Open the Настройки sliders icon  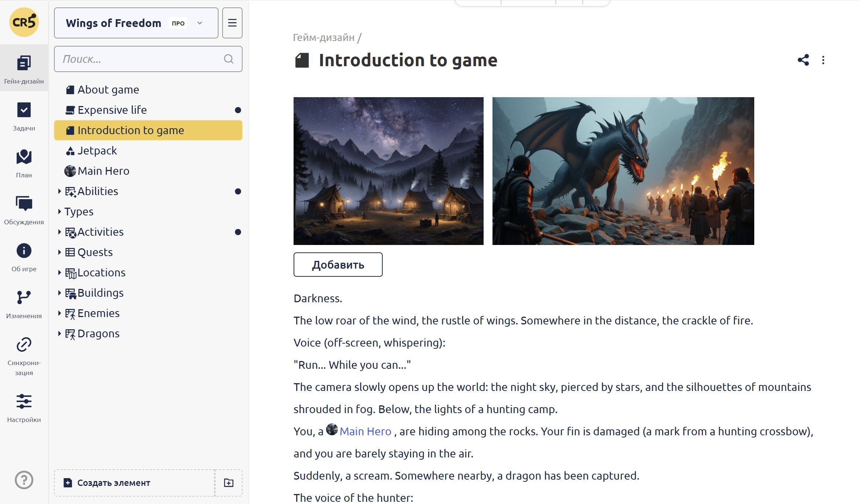24,401
